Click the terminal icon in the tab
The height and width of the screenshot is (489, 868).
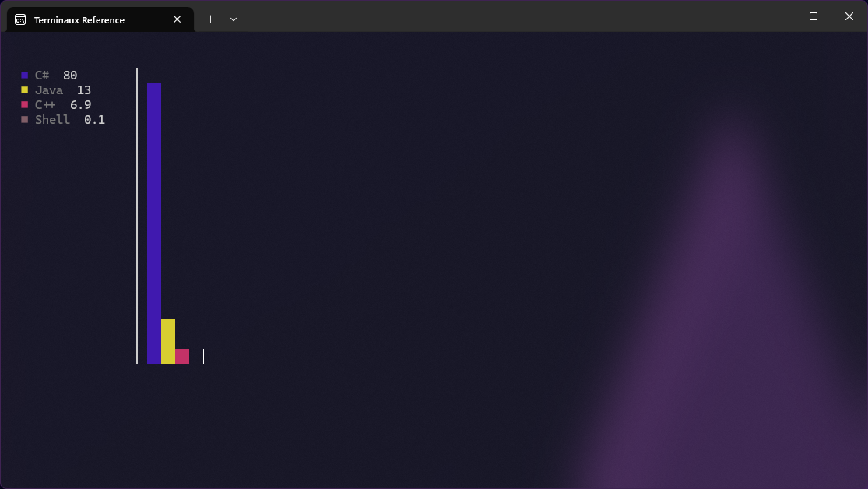pyautogui.click(x=20, y=19)
